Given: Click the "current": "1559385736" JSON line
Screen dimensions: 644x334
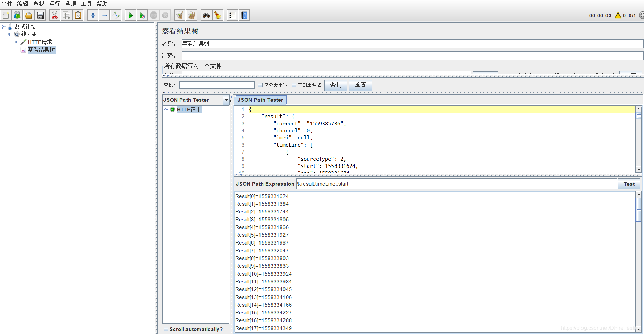Looking at the screenshot, I should pos(309,124).
